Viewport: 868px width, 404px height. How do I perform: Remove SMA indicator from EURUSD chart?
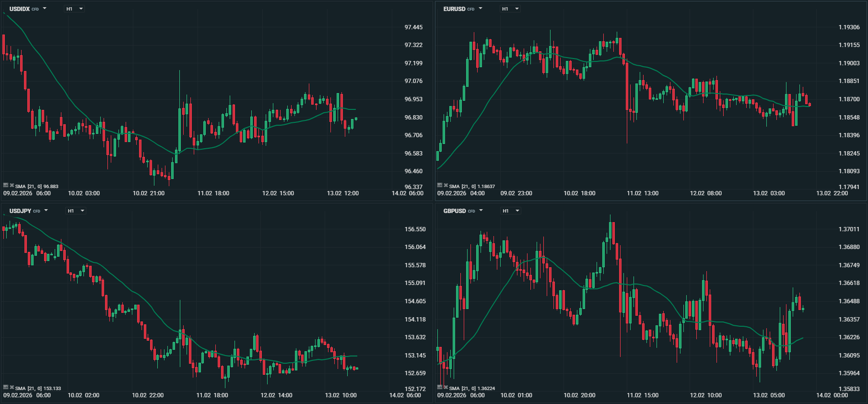[x=446, y=185]
